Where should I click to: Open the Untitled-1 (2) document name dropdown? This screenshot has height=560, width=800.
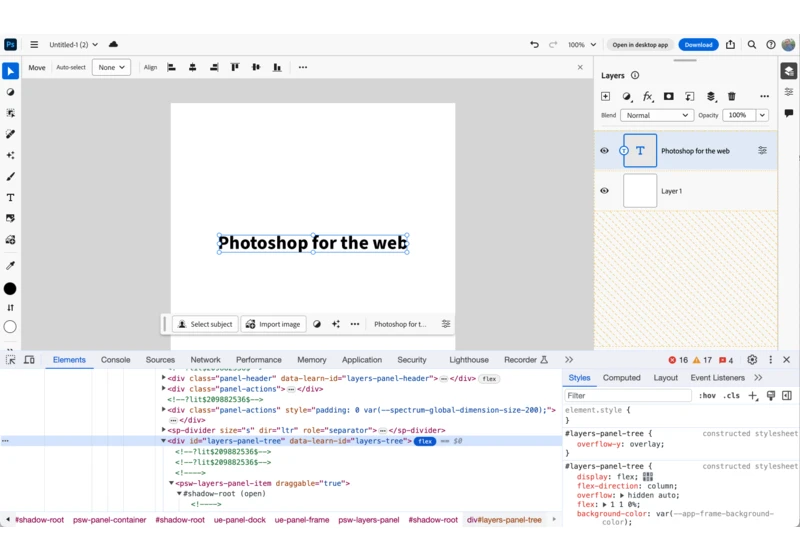click(73, 44)
